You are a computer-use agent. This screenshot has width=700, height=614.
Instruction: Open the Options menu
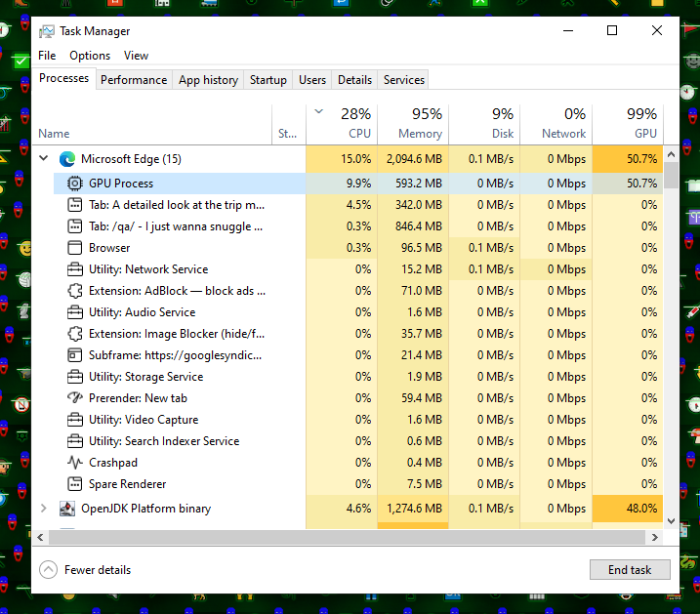[x=90, y=56]
